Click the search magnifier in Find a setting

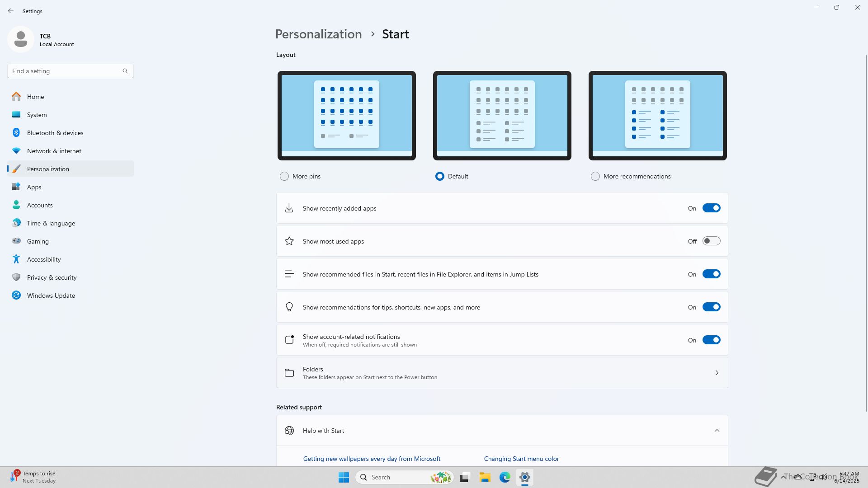tap(125, 71)
